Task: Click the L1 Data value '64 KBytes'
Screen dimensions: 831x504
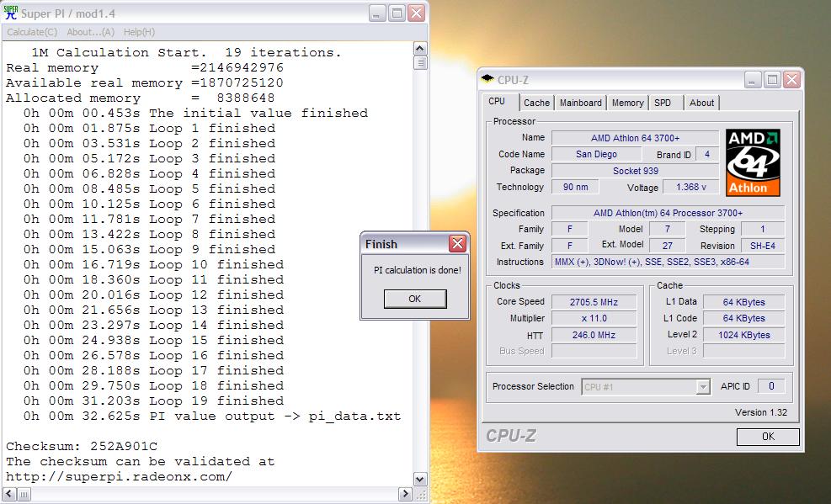Action: 743,302
